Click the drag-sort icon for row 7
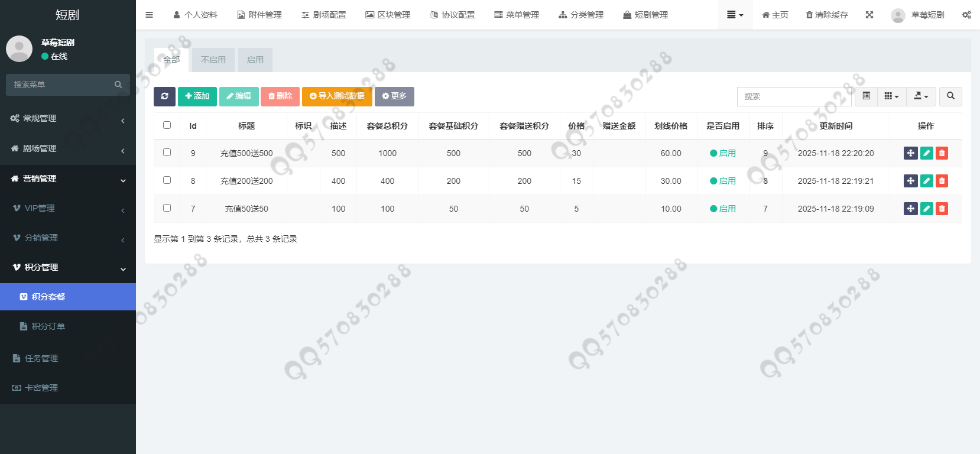980x454 pixels. pyautogui.click(x=911, y=209)
